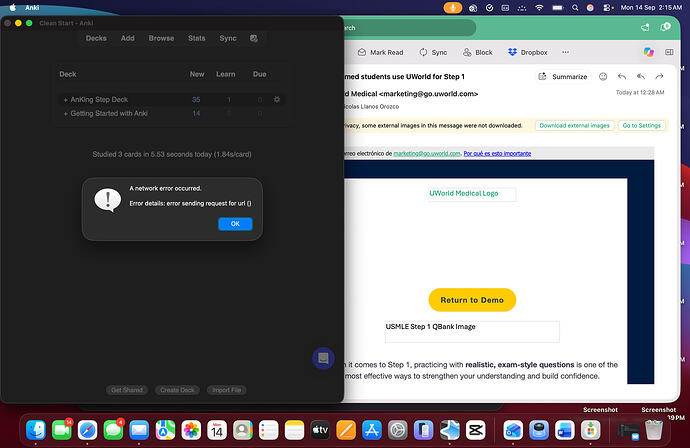Screen dimensions: 690x448
Task: Open FaceTime from the Dock
Action: tap(62, 430)
